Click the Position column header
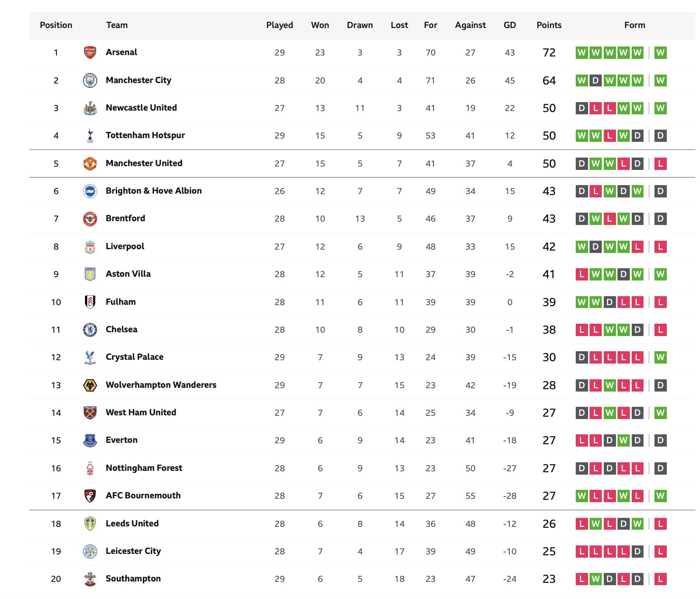700x599 pixels. point(56,25)
